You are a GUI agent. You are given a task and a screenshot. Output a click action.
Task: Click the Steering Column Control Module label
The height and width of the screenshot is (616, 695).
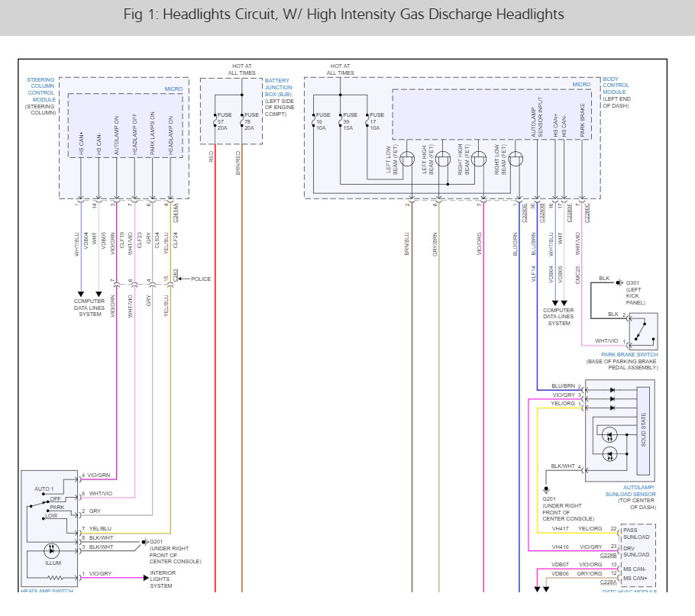(x=40, y=89)
